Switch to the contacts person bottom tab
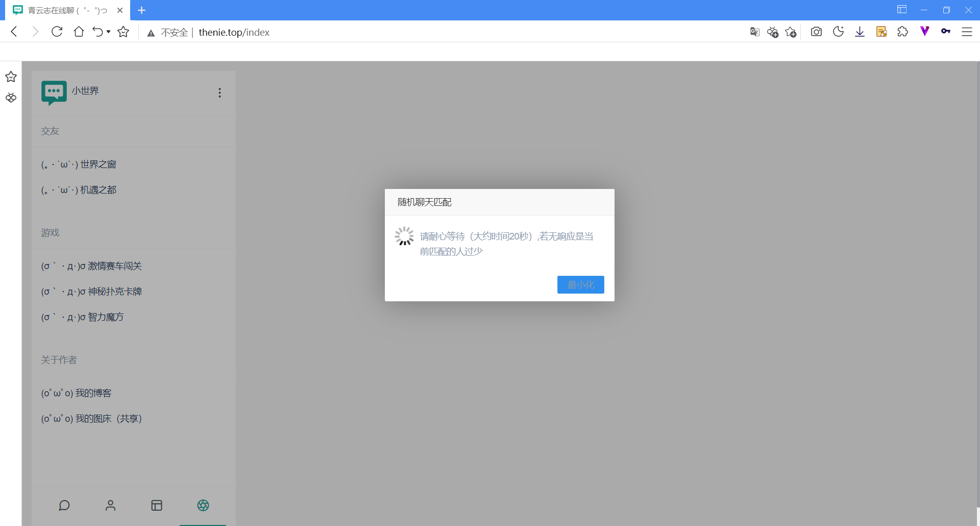 110,506
